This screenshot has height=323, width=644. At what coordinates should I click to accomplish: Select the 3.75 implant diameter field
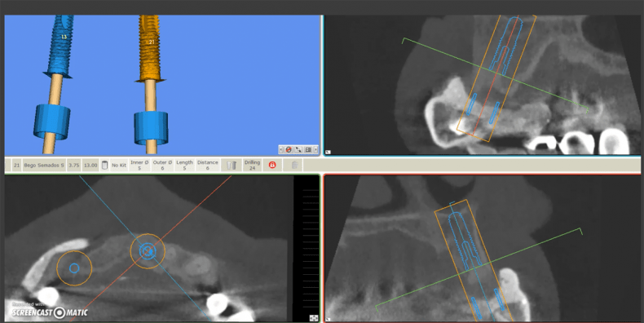tap(74, 166)
